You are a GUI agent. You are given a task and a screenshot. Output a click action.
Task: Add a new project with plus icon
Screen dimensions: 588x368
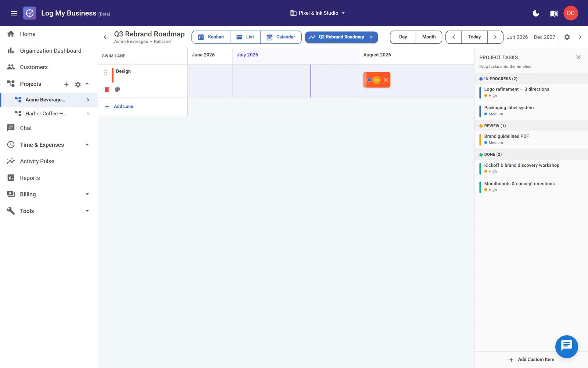(x=66, y=84)
